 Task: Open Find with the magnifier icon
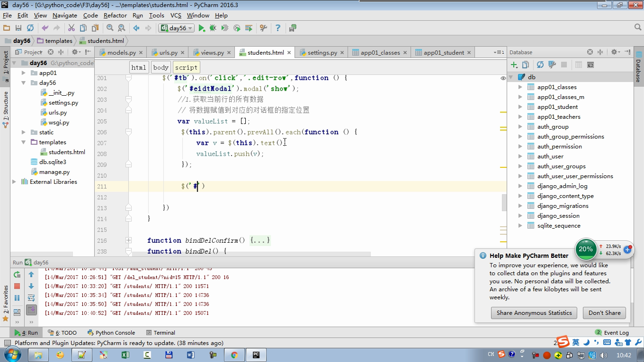110,28
